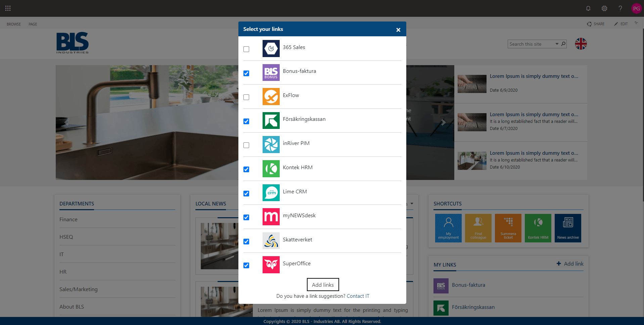Click the focus content icon next to EDIT

pos(636,23)
